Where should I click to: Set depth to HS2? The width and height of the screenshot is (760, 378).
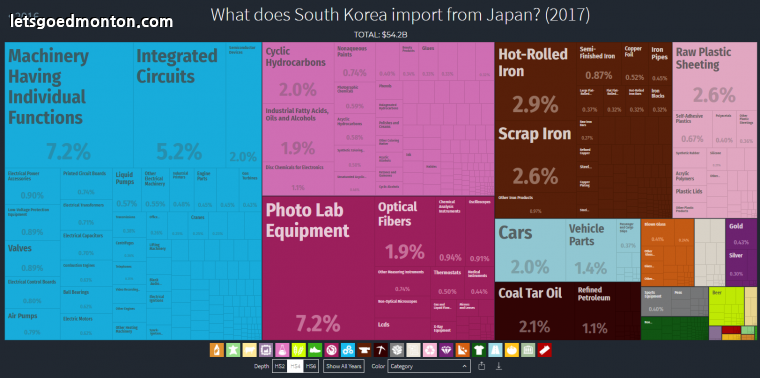[280, 366]
